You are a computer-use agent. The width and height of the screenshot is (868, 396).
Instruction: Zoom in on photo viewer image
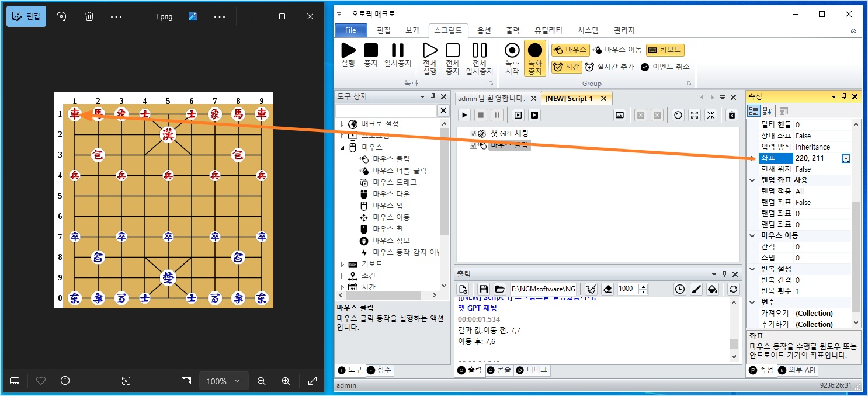point(286,381)
